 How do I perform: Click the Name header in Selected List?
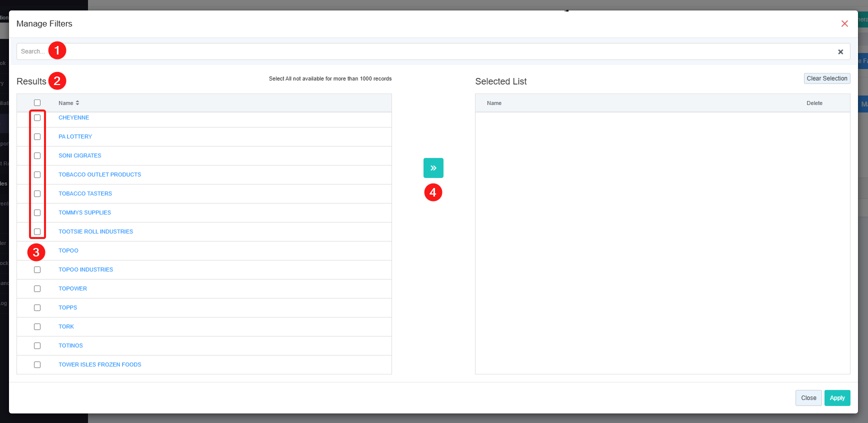(x=494, y=103)
